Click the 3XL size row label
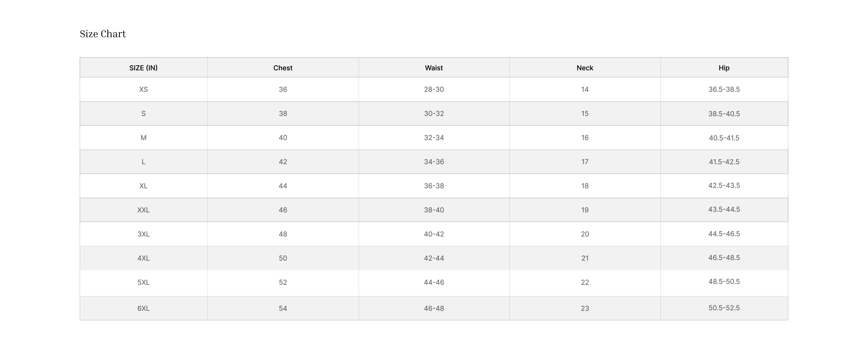The image size is (868, 358). coord(143,234)
